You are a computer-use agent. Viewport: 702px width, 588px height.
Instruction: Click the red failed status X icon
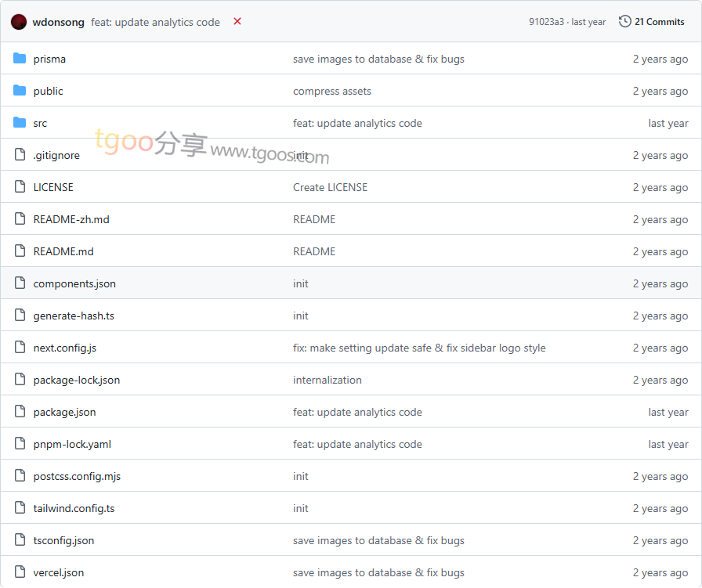237,22
